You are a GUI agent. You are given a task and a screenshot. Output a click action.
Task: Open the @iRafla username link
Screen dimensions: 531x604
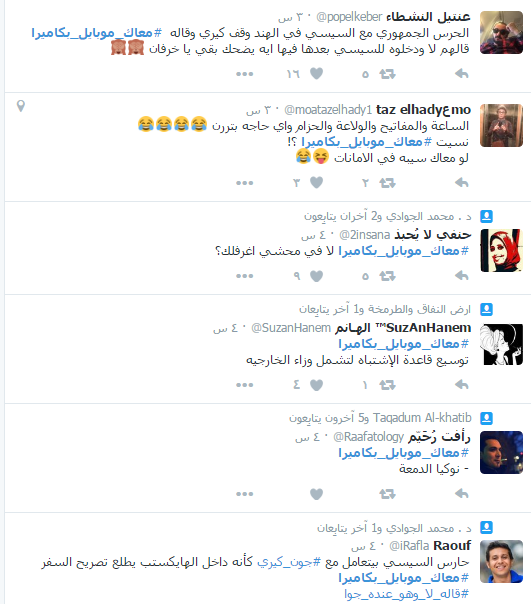(409, 546)
